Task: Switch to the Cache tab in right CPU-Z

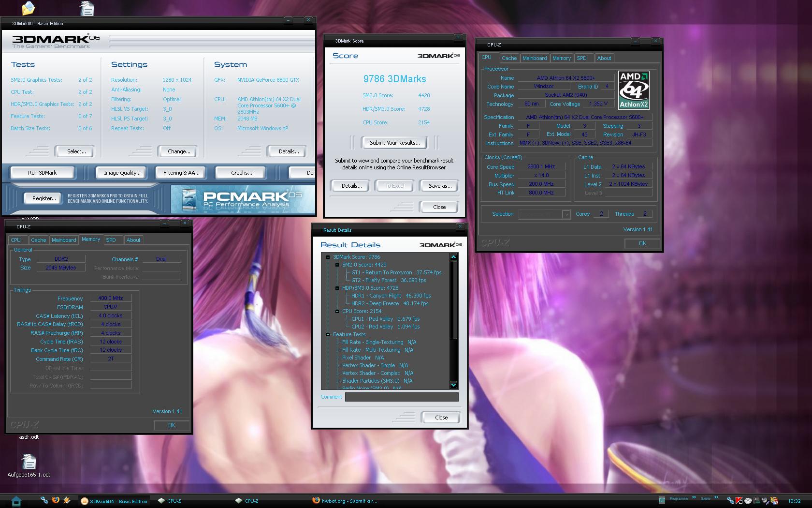Action: 509,58
